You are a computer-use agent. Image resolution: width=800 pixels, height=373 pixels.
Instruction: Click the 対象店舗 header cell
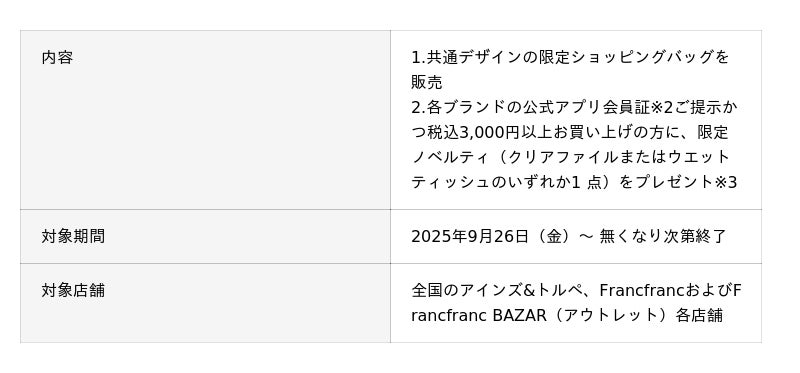[x=205, y=303]
